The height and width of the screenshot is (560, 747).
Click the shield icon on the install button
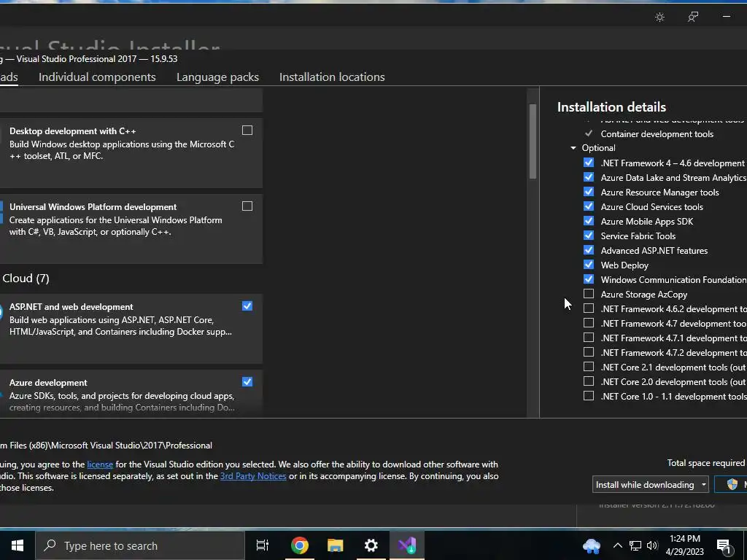click(732, 484)
